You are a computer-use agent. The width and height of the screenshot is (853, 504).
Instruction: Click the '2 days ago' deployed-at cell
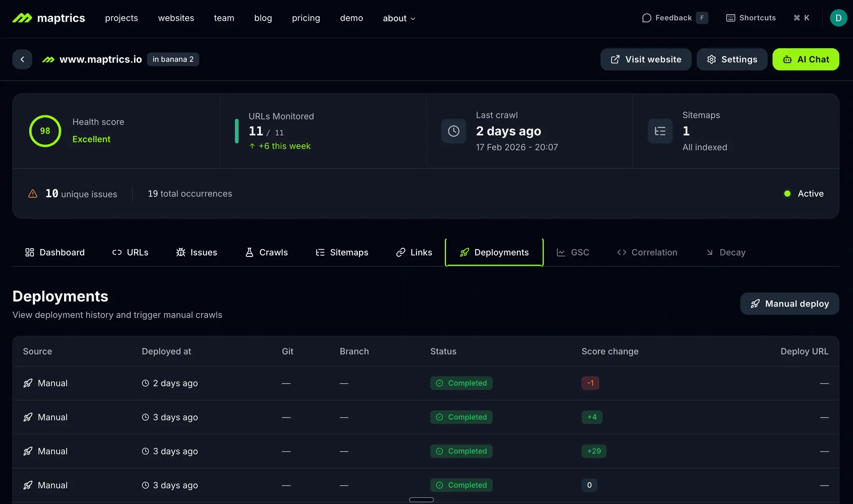pyautogui.click(x=170, y=383)
